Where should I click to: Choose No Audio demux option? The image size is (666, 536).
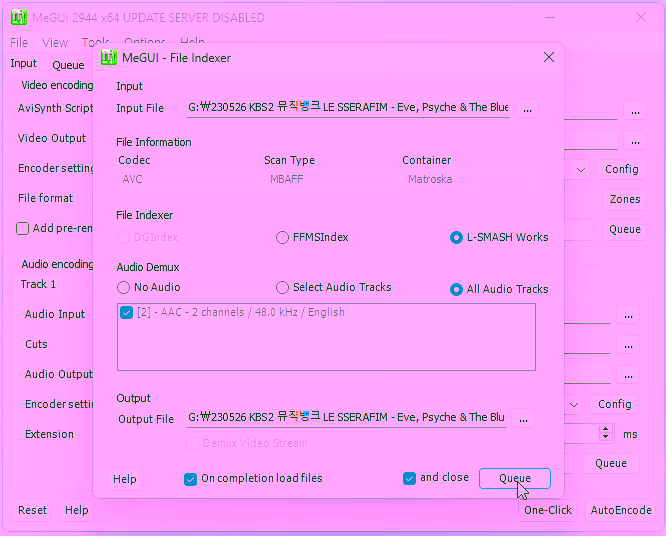click(149, 288)
